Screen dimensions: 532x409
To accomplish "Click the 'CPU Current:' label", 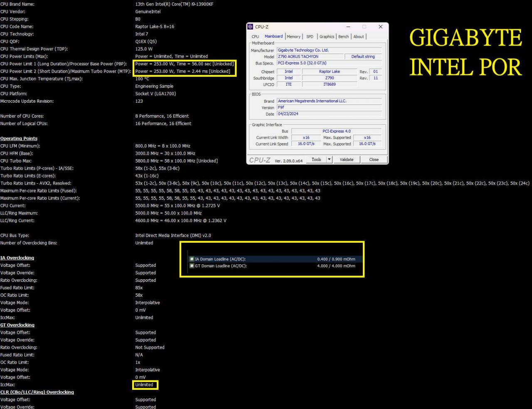I will click(x=13, y=206).
